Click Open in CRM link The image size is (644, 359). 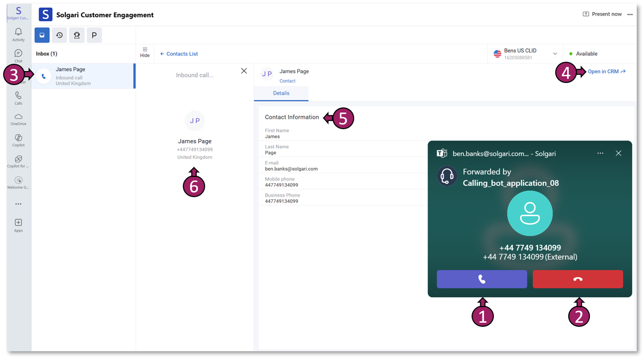[x=606, y=72]
